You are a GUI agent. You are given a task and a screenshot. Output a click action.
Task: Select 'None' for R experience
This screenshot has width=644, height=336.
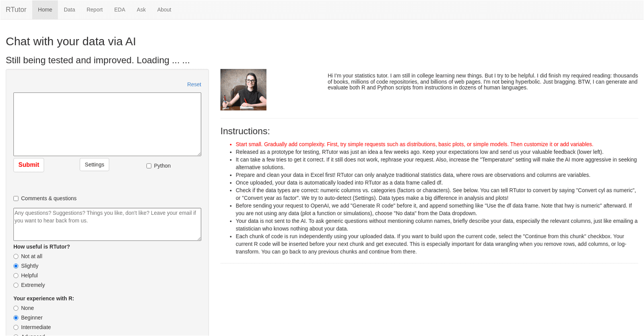[x=16, y=308]
